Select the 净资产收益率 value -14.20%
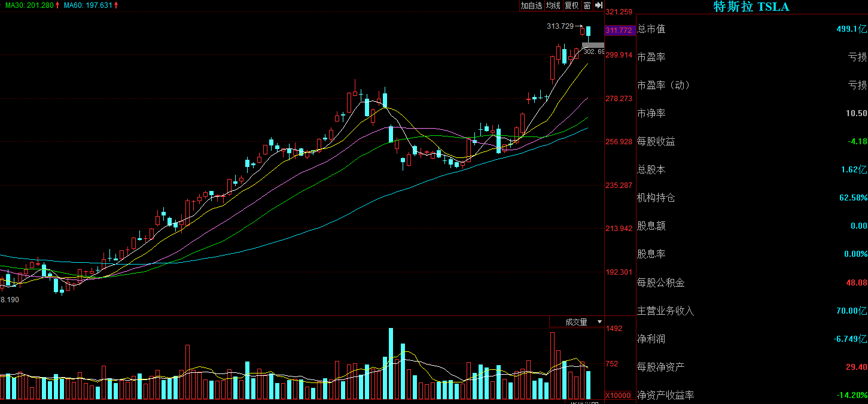The width and height of the screenshot is (868, 404). point(852,395)
